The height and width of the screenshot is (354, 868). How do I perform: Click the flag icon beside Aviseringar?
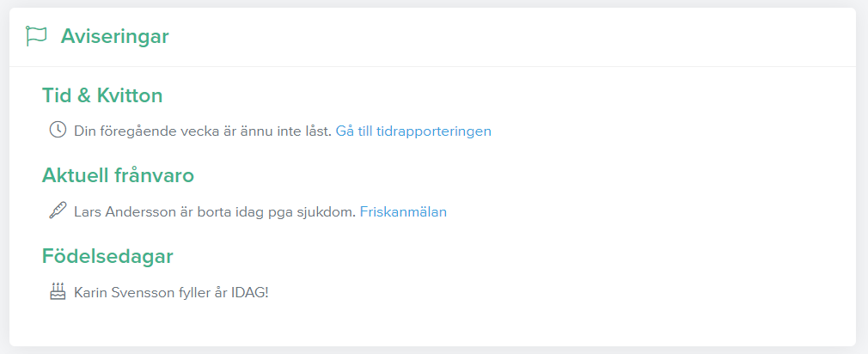click(x=37, y=36)
